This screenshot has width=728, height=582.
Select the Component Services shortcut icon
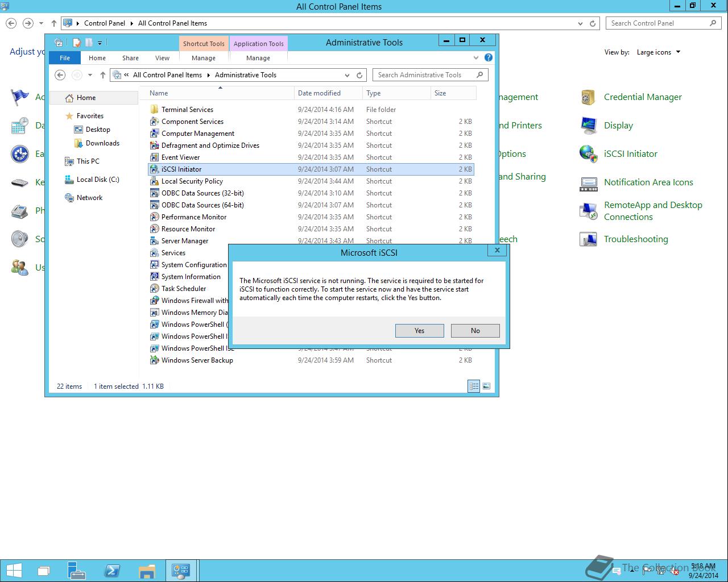pyautogui.click(x=154, y=122)
